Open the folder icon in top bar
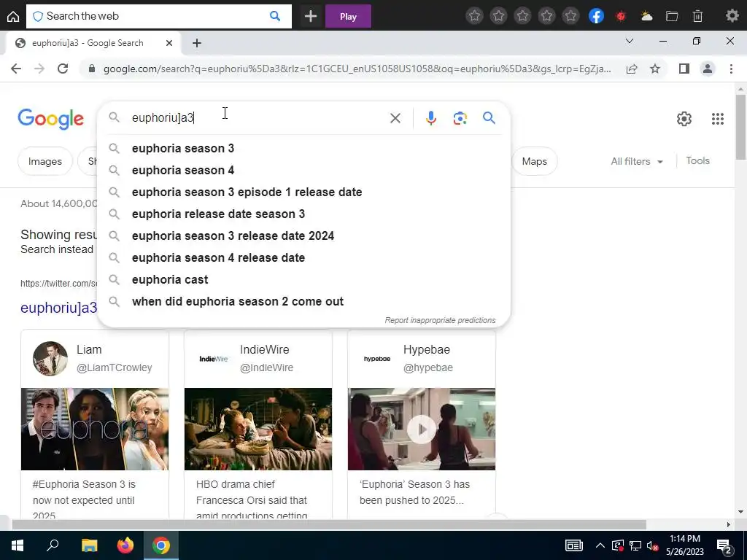 (x=672, y=16)
